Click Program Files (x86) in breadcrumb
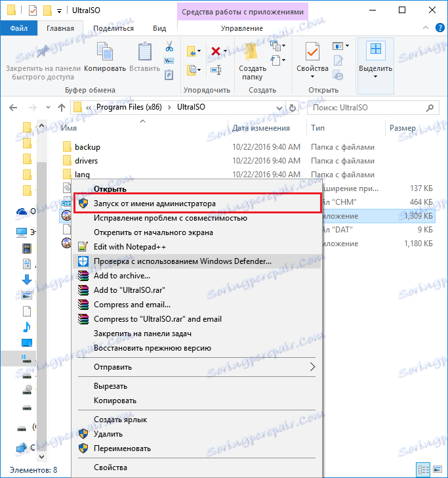The width and height of the screenshot is (448, 478). [x=129, y=107]
